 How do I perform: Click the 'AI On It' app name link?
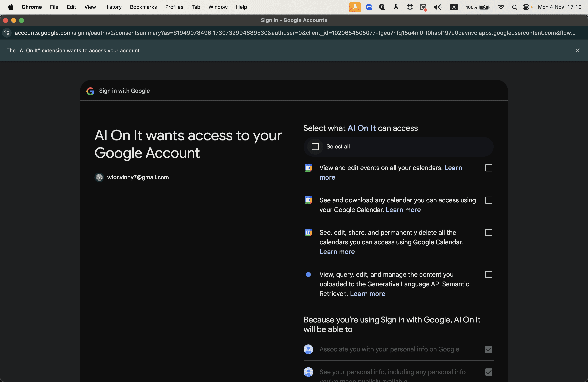click(x=361, y=128)
